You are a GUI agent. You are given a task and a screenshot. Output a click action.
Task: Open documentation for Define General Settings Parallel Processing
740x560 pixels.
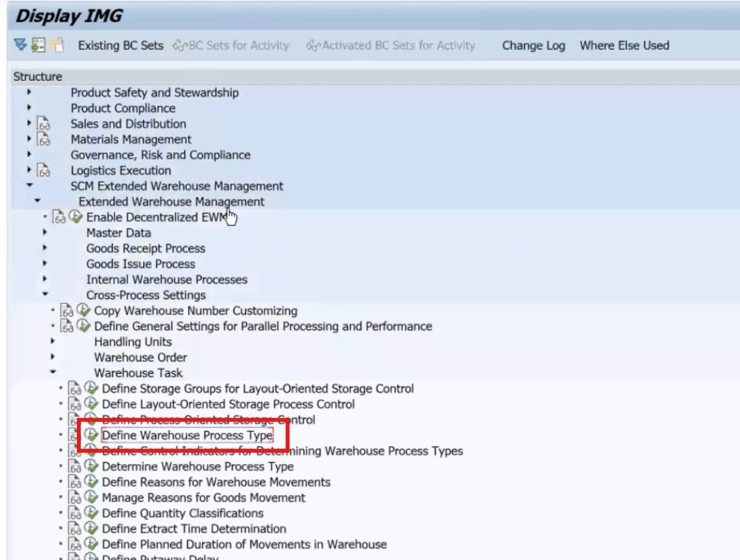66,326
